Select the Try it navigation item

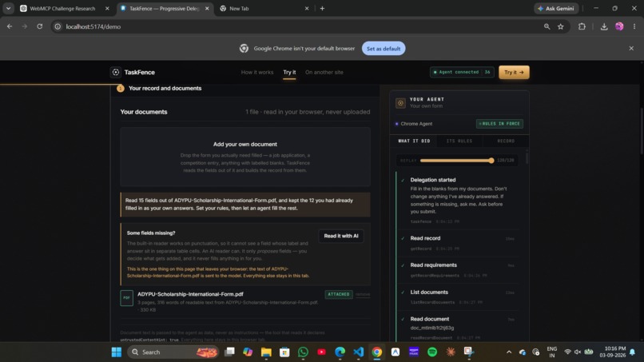[289, 72]
